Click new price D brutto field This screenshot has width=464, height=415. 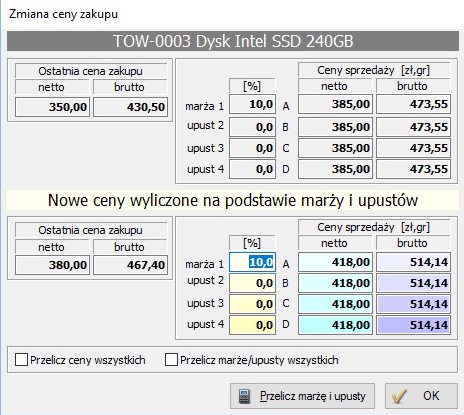[413, 325]
